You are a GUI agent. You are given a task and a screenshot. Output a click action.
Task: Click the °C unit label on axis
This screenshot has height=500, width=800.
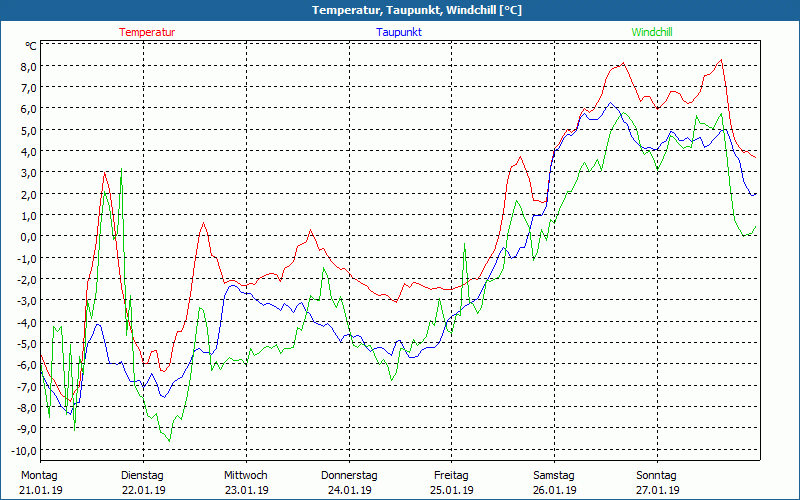31,46
